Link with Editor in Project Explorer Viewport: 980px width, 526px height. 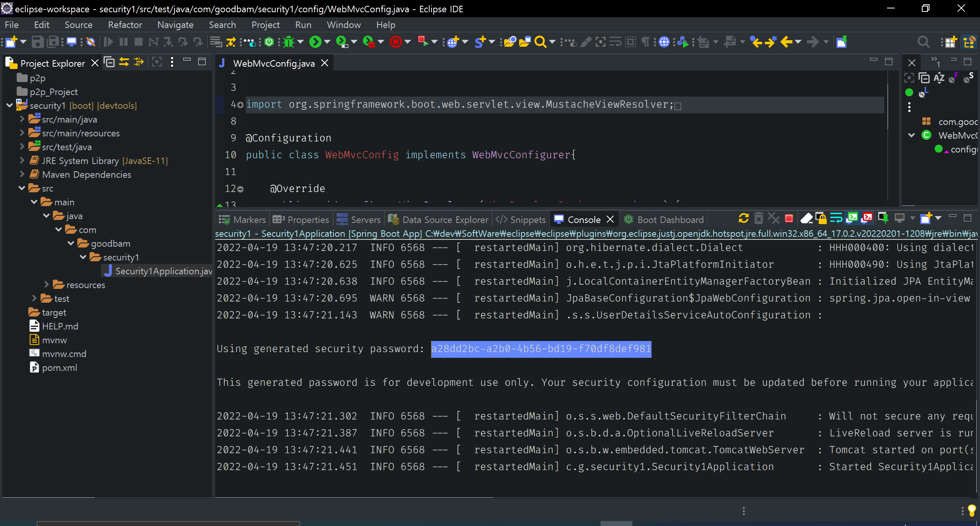(124, 62)
